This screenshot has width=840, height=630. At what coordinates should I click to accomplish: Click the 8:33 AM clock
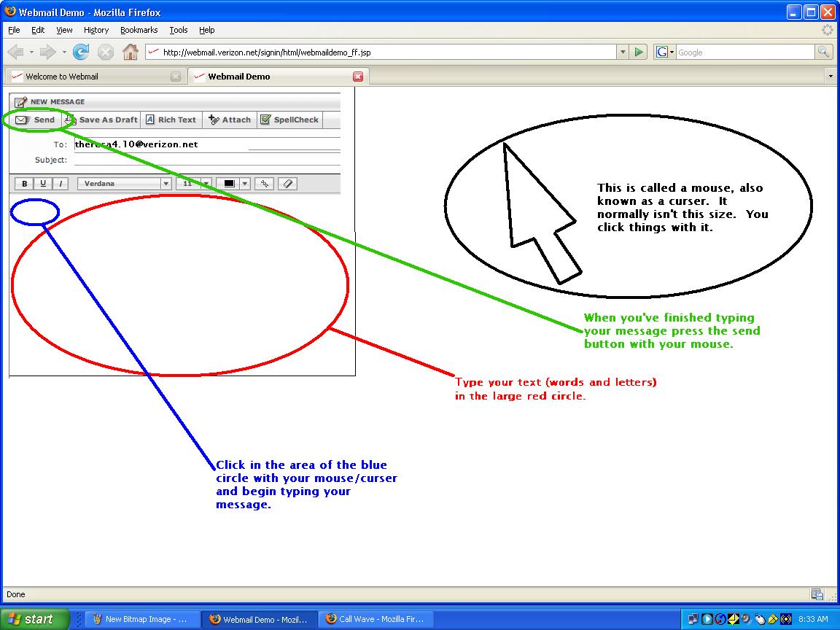coord(813,619)
